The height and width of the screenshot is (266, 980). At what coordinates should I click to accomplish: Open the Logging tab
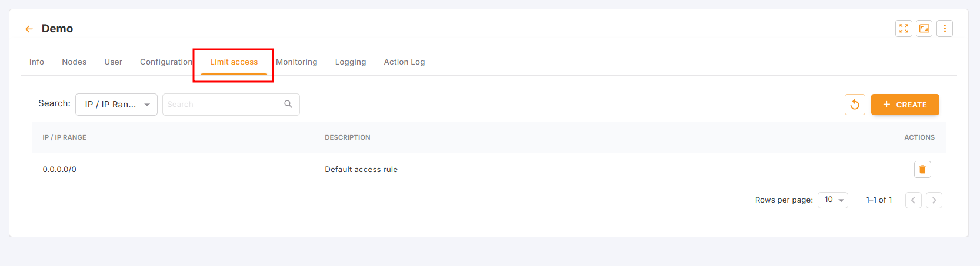tap(351, 62)
